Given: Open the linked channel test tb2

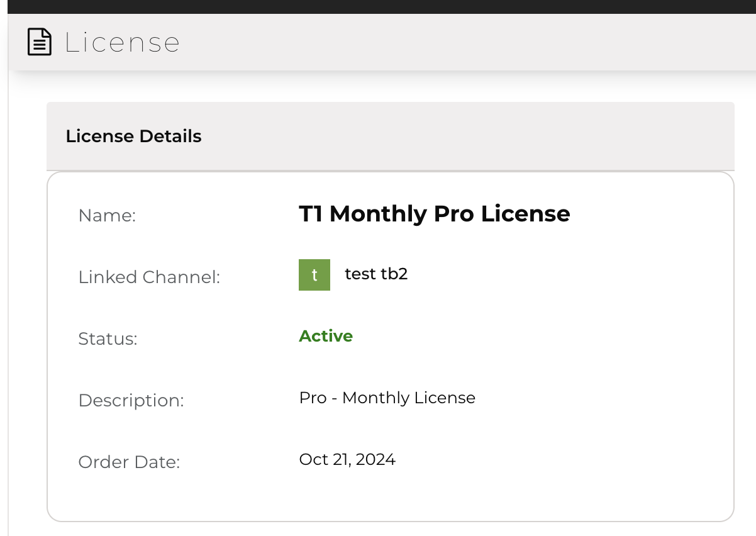Looking at the screenshot, I should [376, 274].
